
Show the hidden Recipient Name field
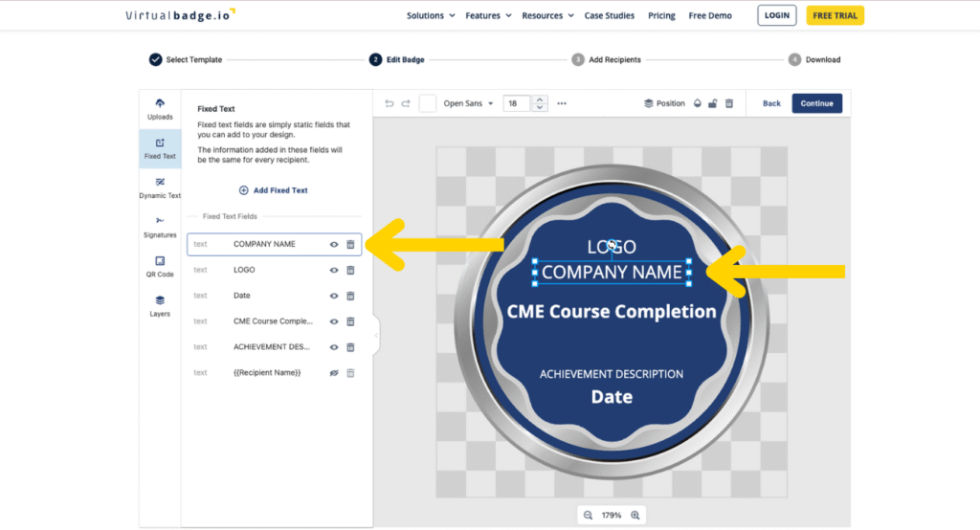(334, 372)
